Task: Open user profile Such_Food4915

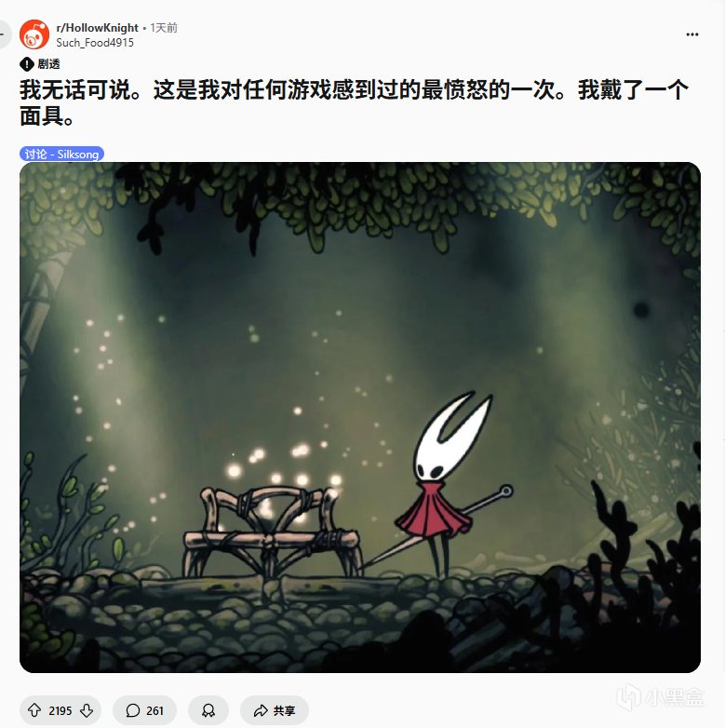Action: click(95, 43)
